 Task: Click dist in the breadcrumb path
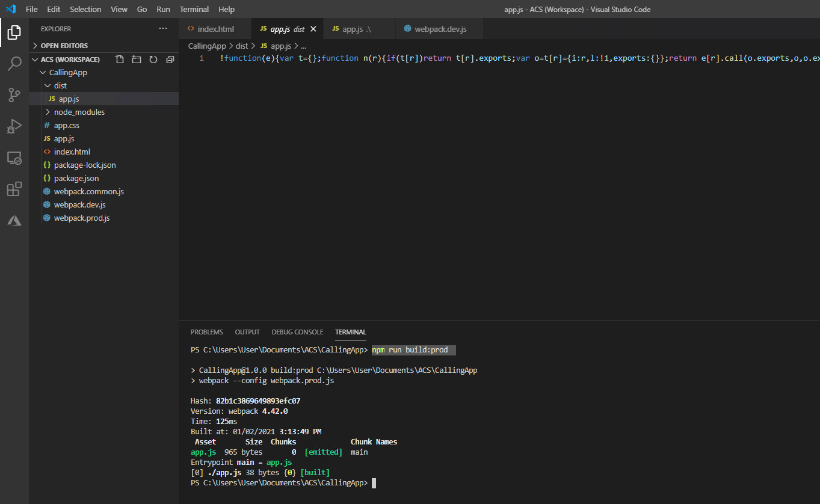[241, 46]
